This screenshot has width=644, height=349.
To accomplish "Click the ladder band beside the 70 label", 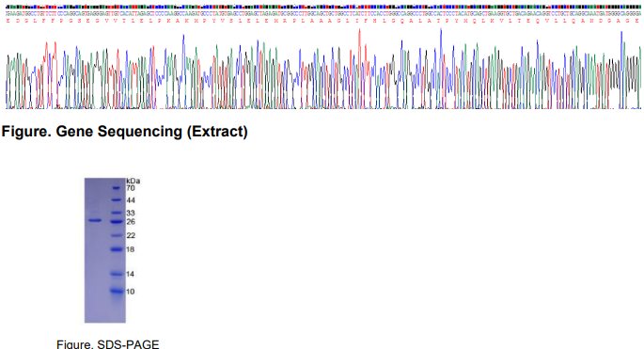I will [x=118, y=188].
